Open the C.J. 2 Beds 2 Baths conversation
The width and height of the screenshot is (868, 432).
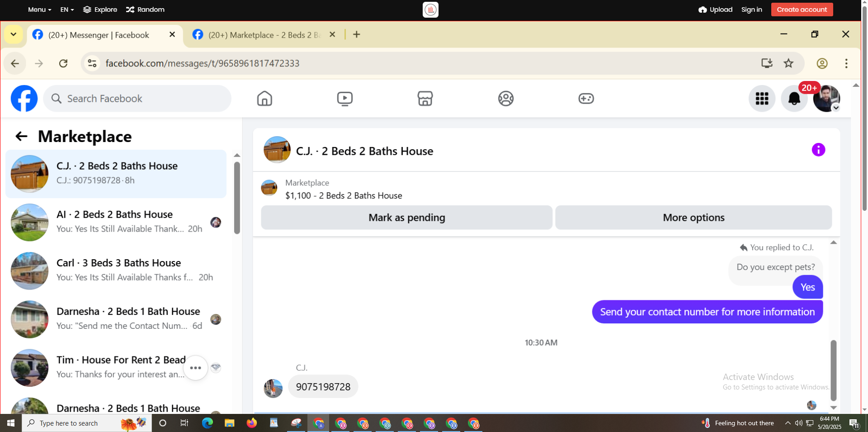[116, 174]
